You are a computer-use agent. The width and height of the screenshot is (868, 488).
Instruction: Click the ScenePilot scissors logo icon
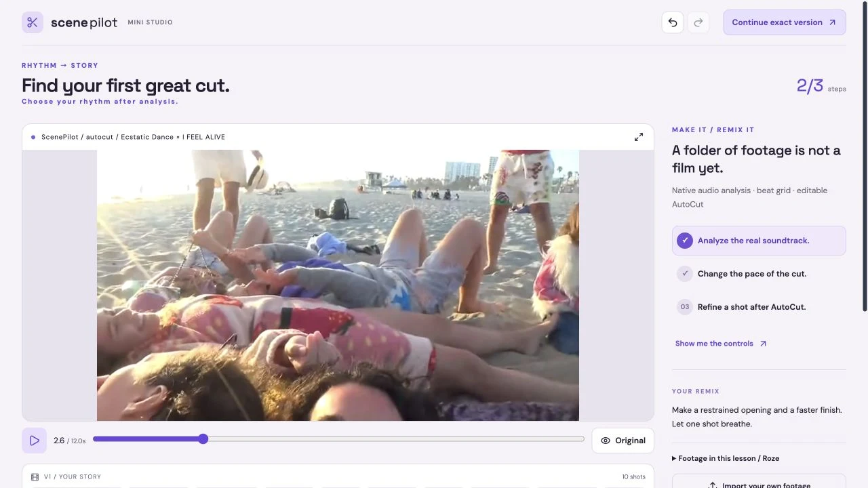coord(33,22)
